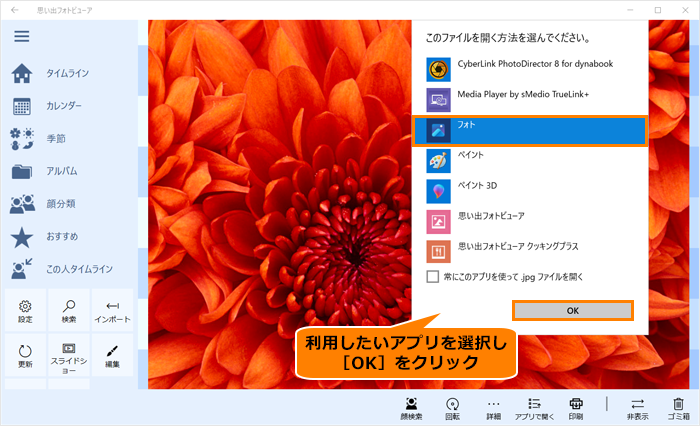Click the この人タイムライン label
Image resolution: width=700 pixels, height=426 pixels.
click(x=79, y=269)
